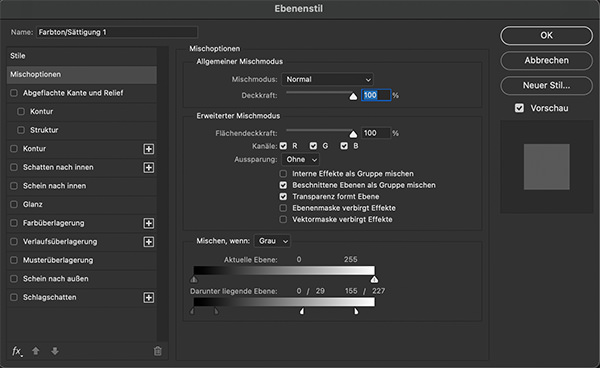Add another Schatten nach innen effect plus icon
The image size is (600, 368).
coord(149,168)
